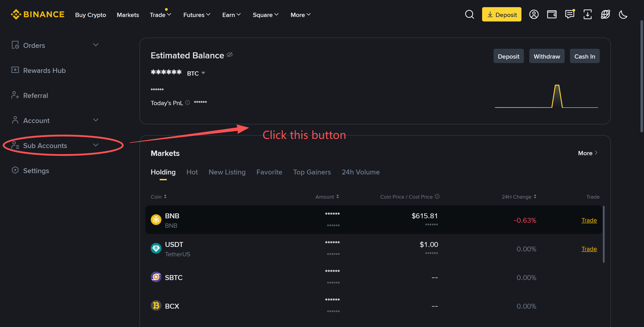Click the app download icon
644x327 pixels.
pos(587,15)
